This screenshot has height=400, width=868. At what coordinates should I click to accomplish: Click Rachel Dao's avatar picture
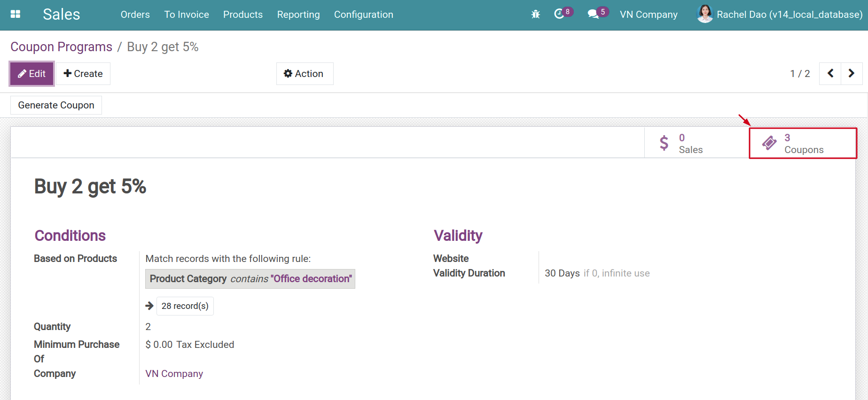click(705, 14)
